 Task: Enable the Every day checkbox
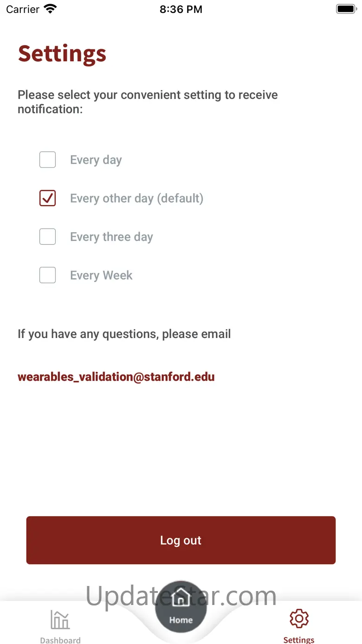pos(47,160)
